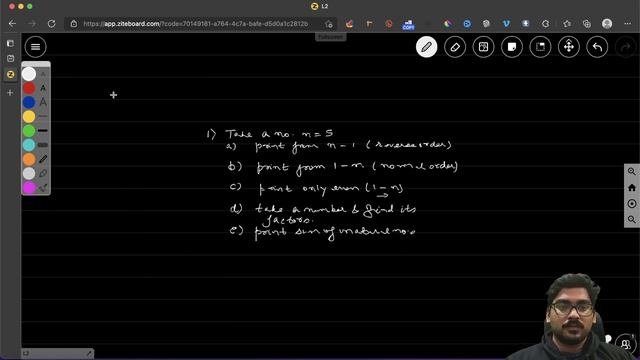Pick the line/shape tool in palette
640x360 pixels.
(x=43, y=187)
